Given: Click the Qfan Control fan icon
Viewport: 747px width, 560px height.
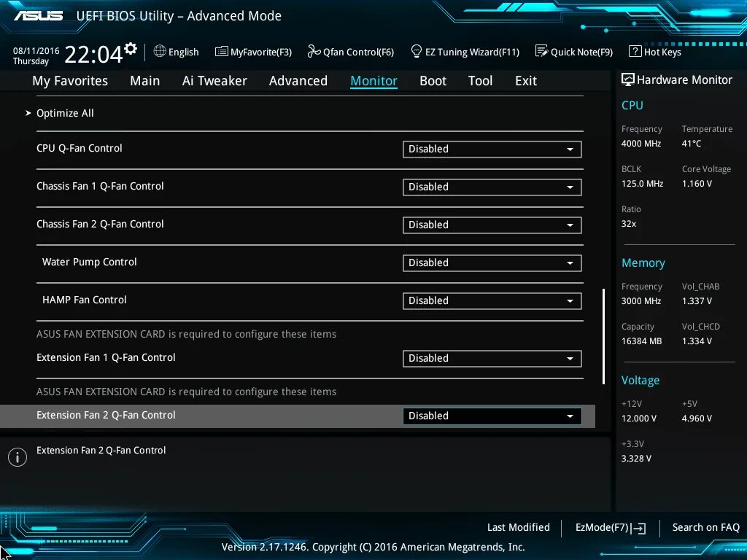Looking at the screenshot, I should 314,51.
